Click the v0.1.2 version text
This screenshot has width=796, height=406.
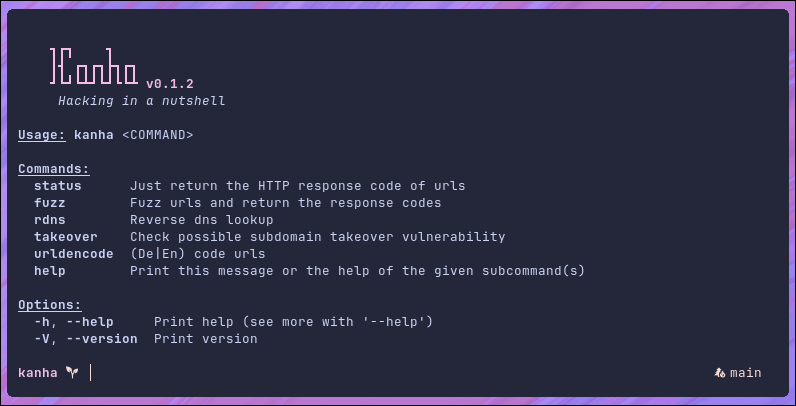tap(170, 84)
